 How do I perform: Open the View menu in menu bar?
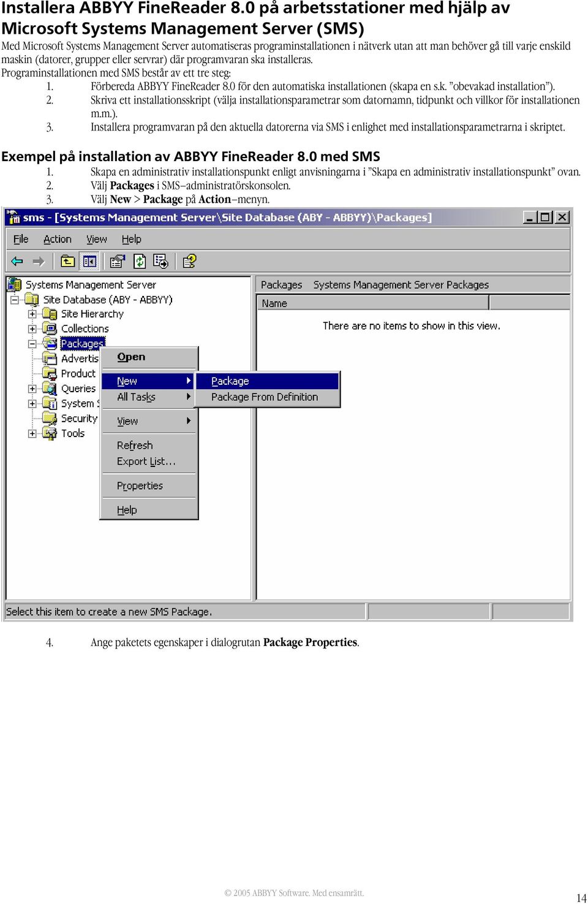[x=97, y=239]
